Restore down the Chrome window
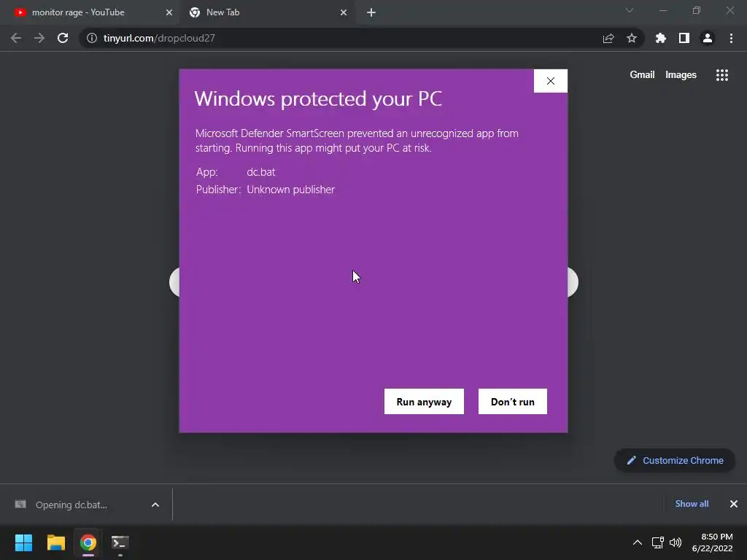Image resolution: width=747 pixels, height=560 pixels. 697,10
